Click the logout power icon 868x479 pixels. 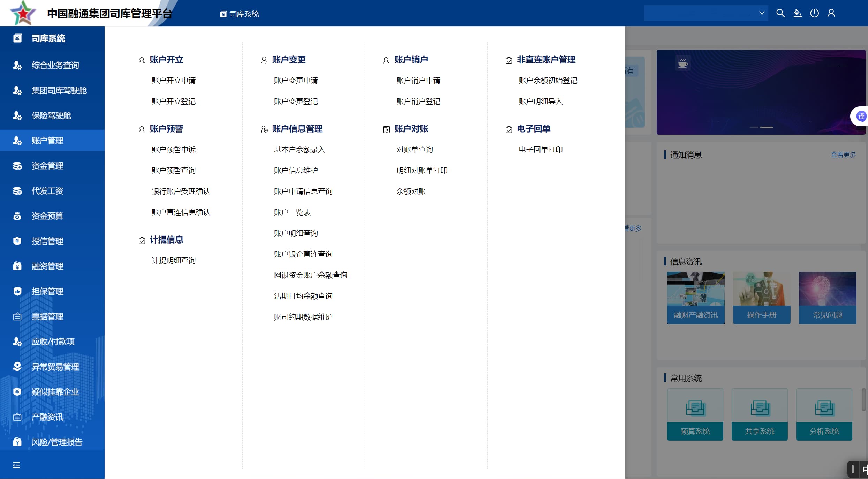814,13
